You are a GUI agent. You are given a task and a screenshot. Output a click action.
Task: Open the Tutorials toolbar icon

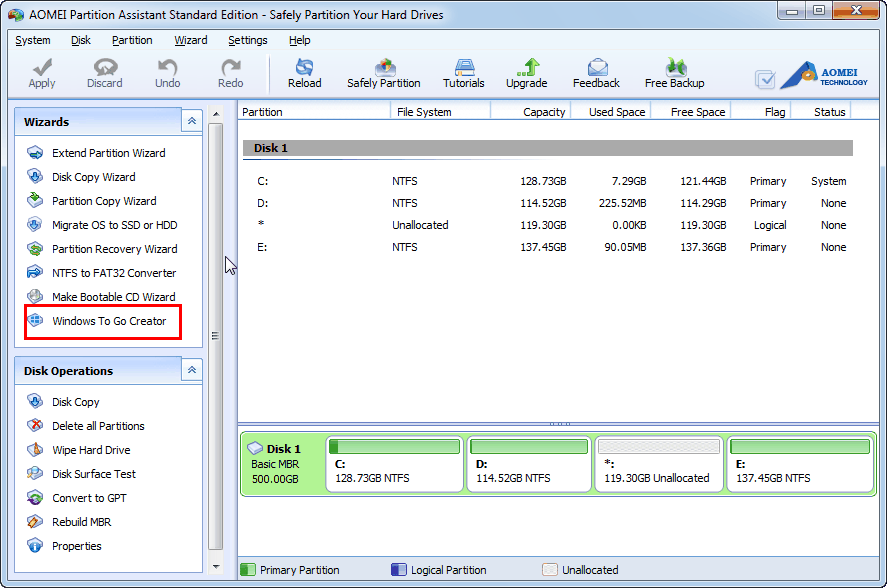(x=464, y=67)
